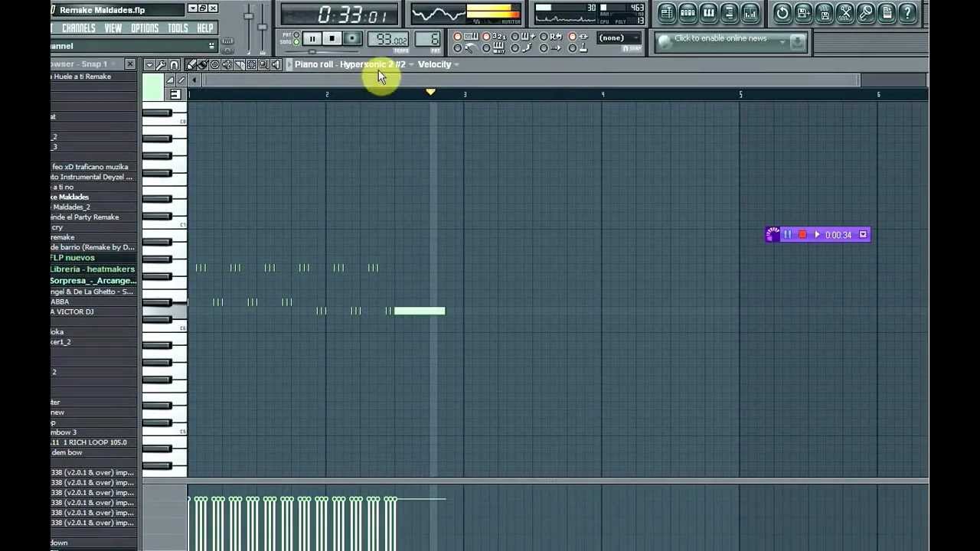Screen dimensions: 980x551
Task: Stop the screen recorder with red square
Action: [802, 235]
